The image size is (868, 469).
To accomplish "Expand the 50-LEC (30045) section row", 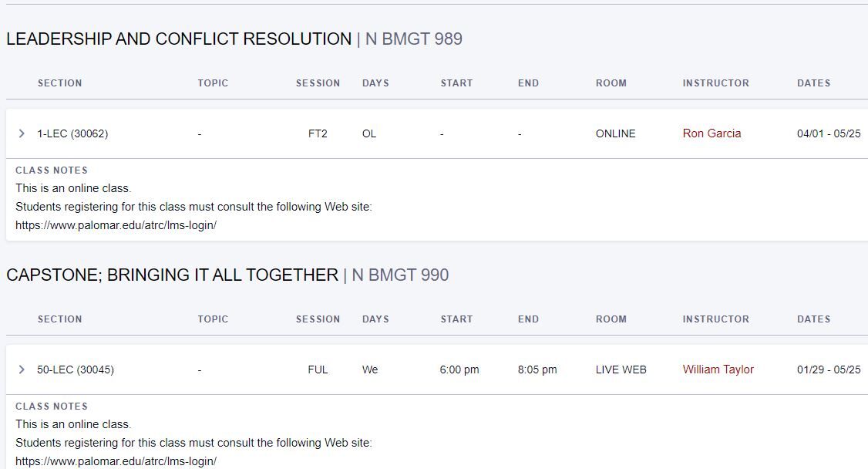I will pyautogui.click(x=22, y=369).
